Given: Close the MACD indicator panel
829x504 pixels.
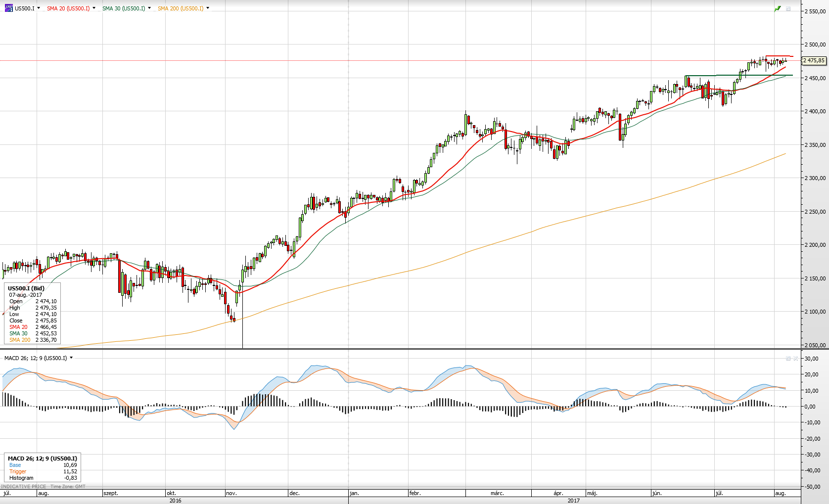Looking at the screenshot, I should pos(795,358).
